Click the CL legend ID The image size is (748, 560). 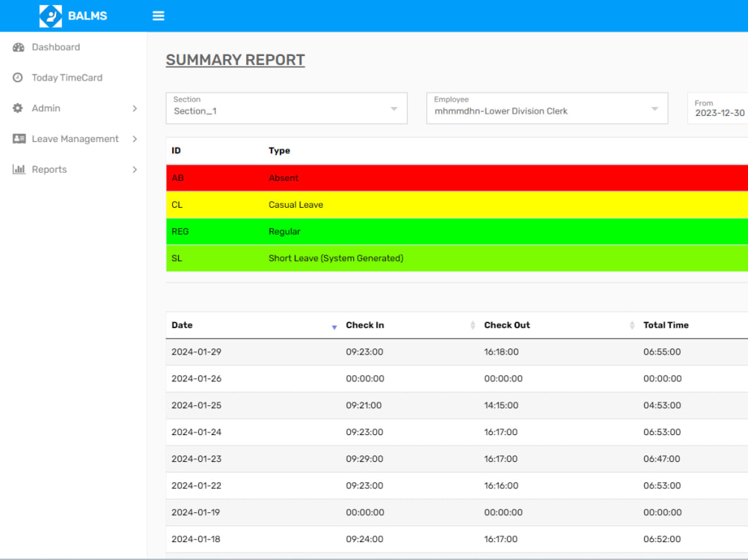click(177, 205)
